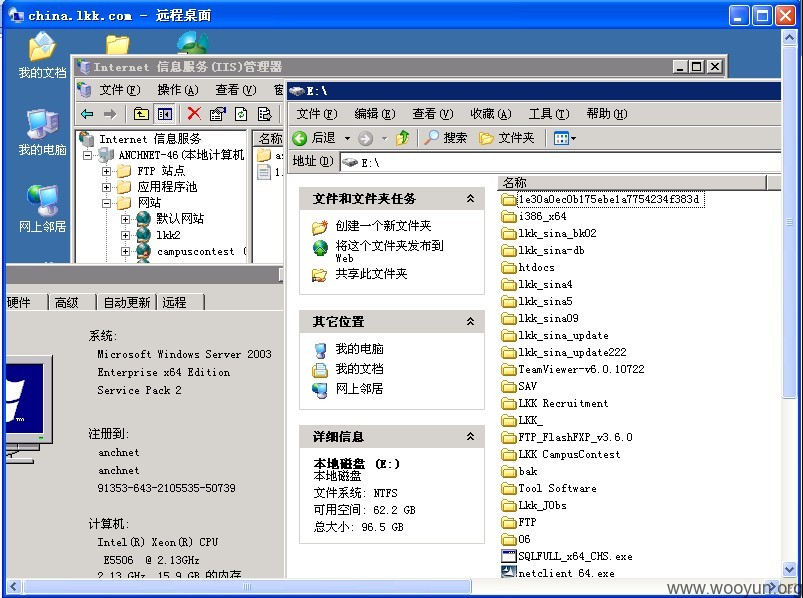The image size is (803, 598).
Task: Open the Explorer 查看(V) menu
Action: coord(433,114)
